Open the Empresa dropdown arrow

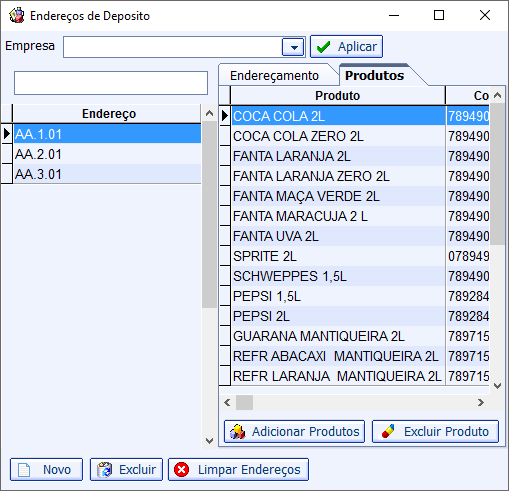(293, 47)
